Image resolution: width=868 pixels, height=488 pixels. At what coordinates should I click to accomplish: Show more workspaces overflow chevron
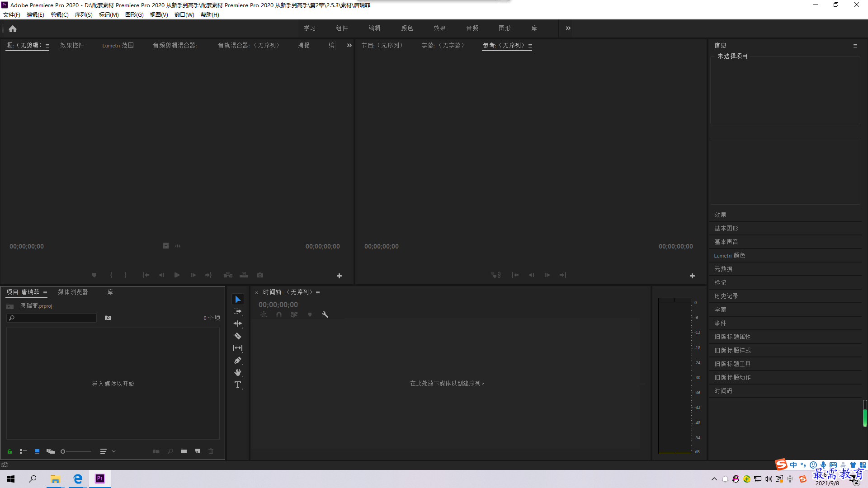(568, 28)
